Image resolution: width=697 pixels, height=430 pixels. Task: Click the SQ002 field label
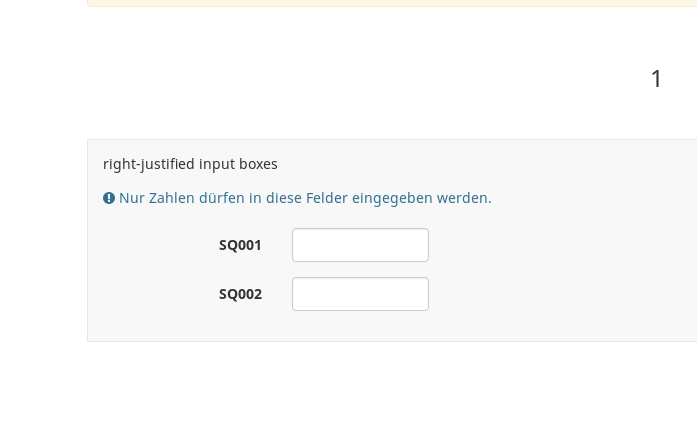click(240, 294)
